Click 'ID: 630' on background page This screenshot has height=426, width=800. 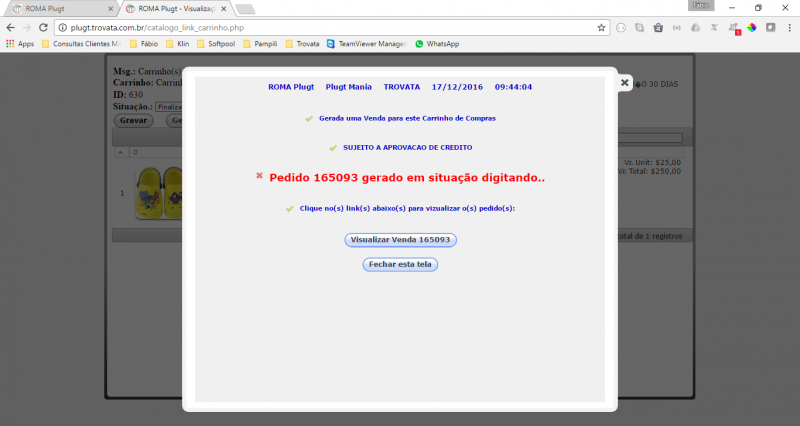[x=128, y=95]
